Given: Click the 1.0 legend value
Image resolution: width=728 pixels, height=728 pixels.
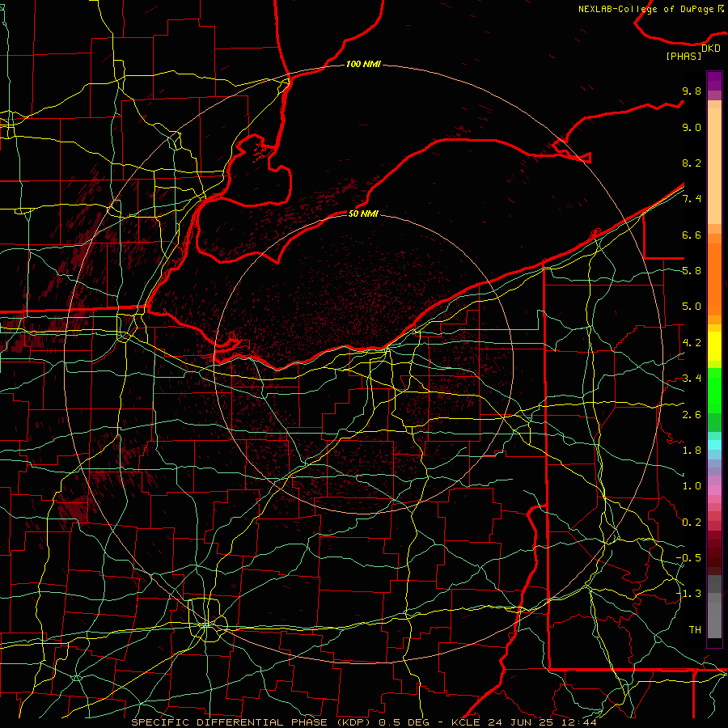Looking at the screenshot, I should pos(692,486).
